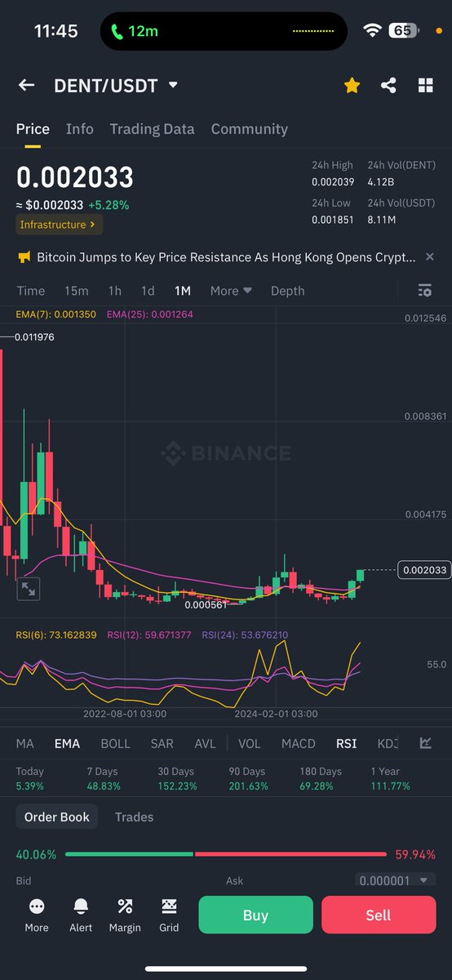Select the Order Book tab

pos(57,817)
